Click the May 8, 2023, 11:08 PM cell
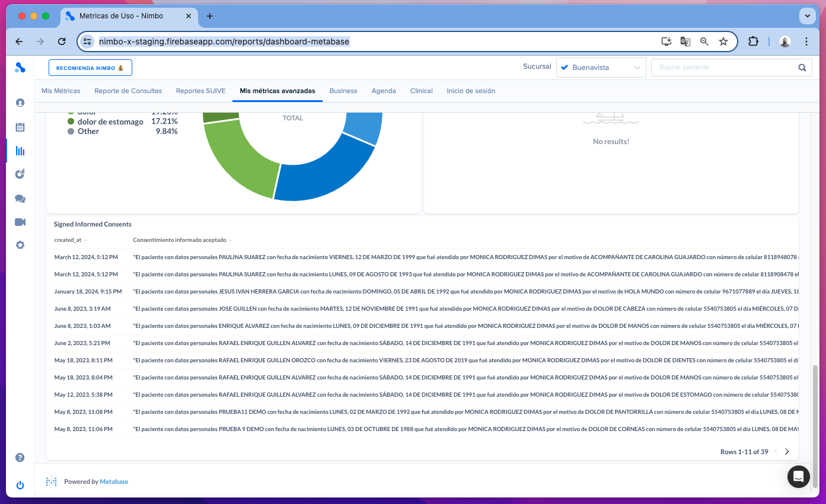The width and height of the screenshot is (826, 504). (x=83, y=412)
